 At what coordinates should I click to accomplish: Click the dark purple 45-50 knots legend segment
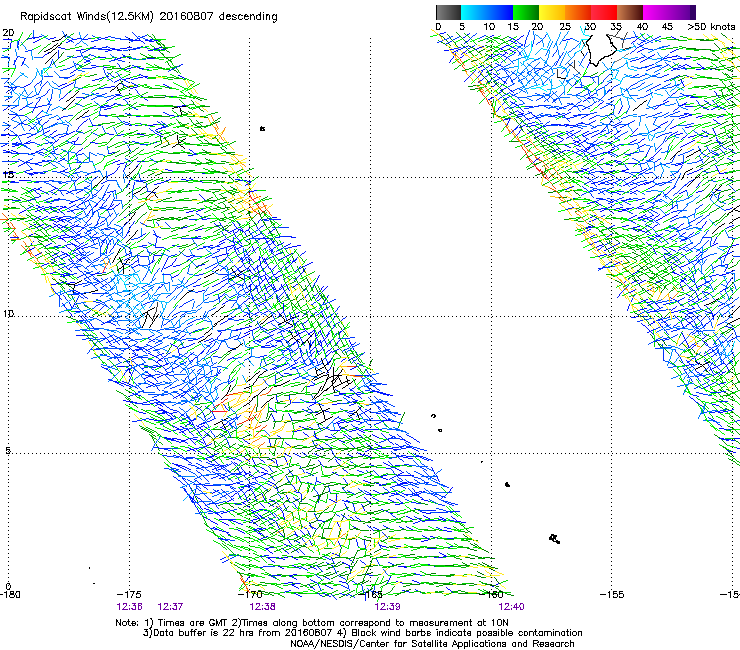682,12
